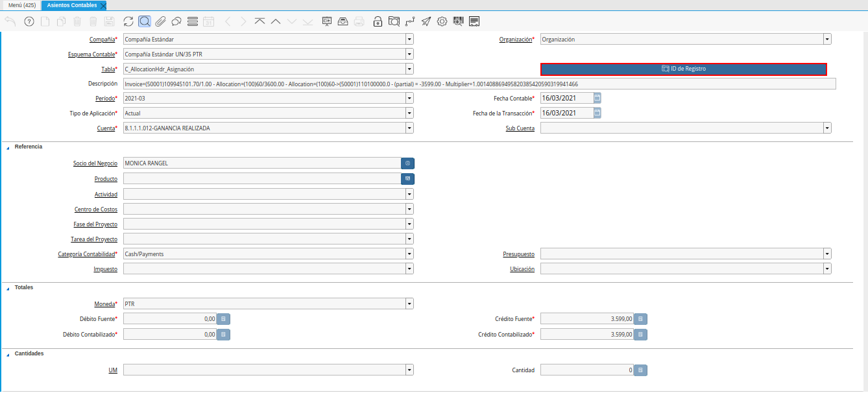This screenshot has height=393, width=868.
Task: Go to parent record with up arrow
Action: tap(276, 21)
